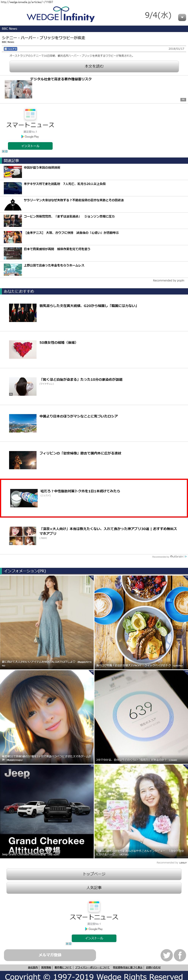Open the あんびるやすこ interview ad

141,811
